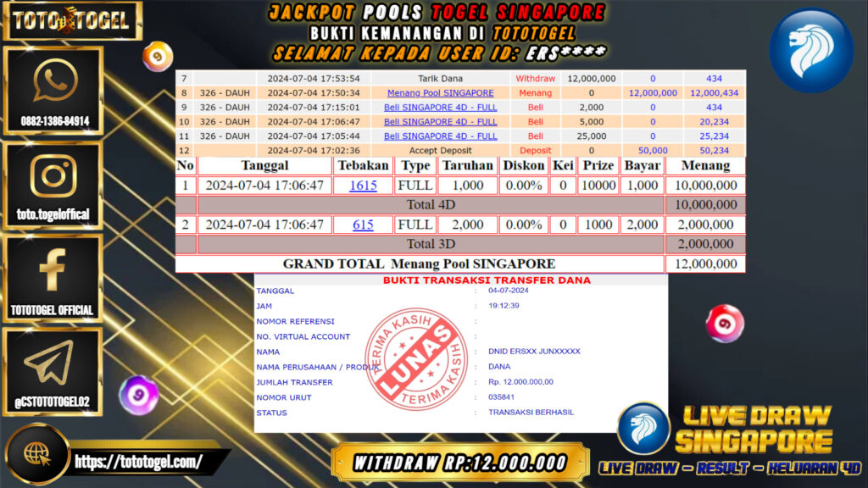The height and width of the screenshot is (488, 868).
Task: Click the GRAND TOTAL Menang Pool SINGAPORE label
Action: 419,264
